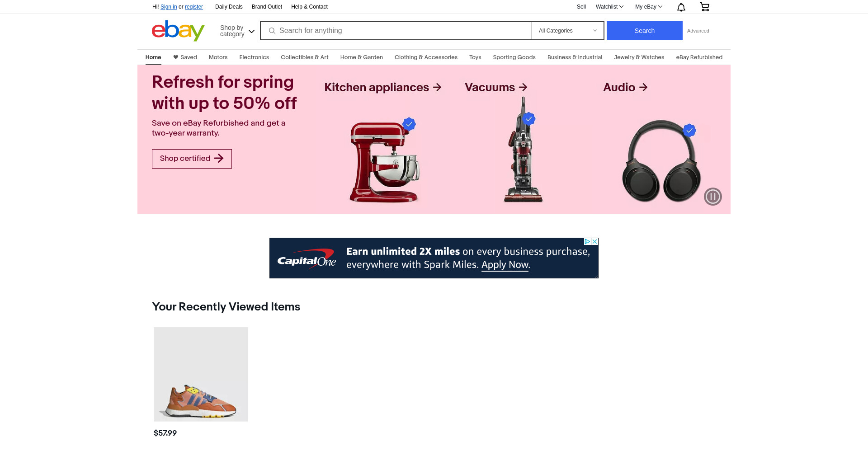The image size is (868, 470).
Task: Open the shopping cart icon
Action: (x=704, y=7)
